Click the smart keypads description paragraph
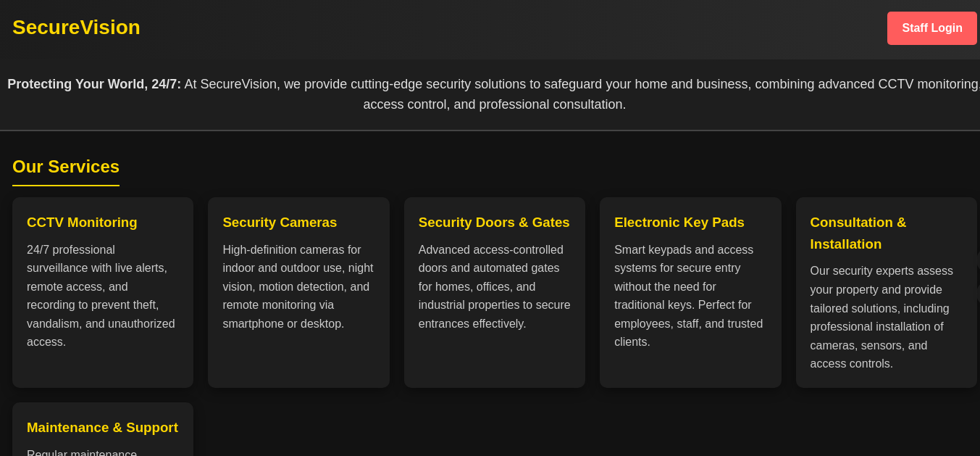The width and height of the screenshot is (980, 456). tap(688, 296)
